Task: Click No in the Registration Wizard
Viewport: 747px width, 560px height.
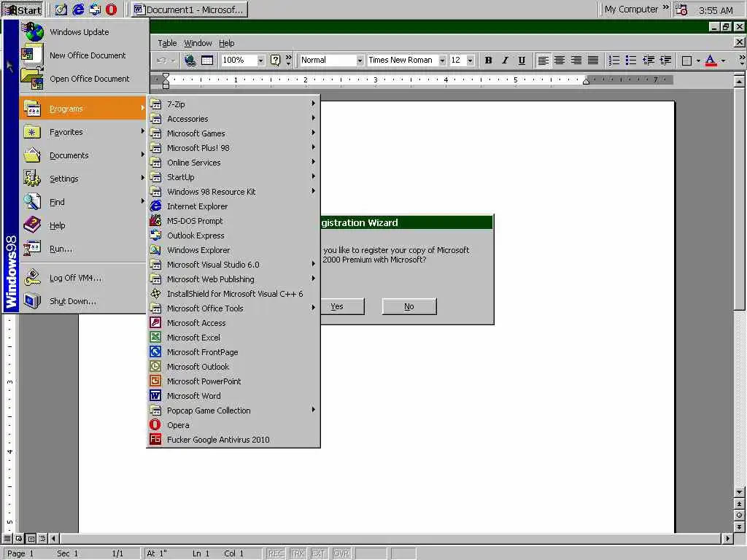Action: pyautogui.click(x=409, y=307)
